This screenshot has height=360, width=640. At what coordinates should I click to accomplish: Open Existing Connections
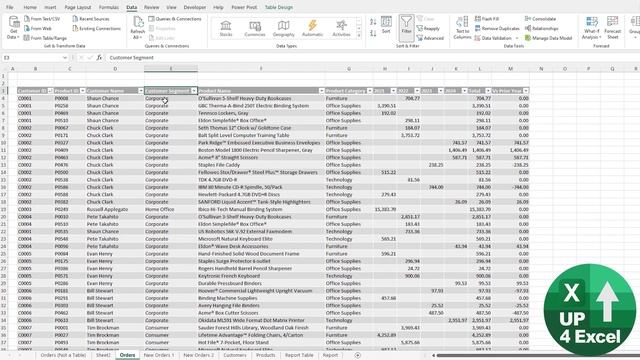pos(96,29)
